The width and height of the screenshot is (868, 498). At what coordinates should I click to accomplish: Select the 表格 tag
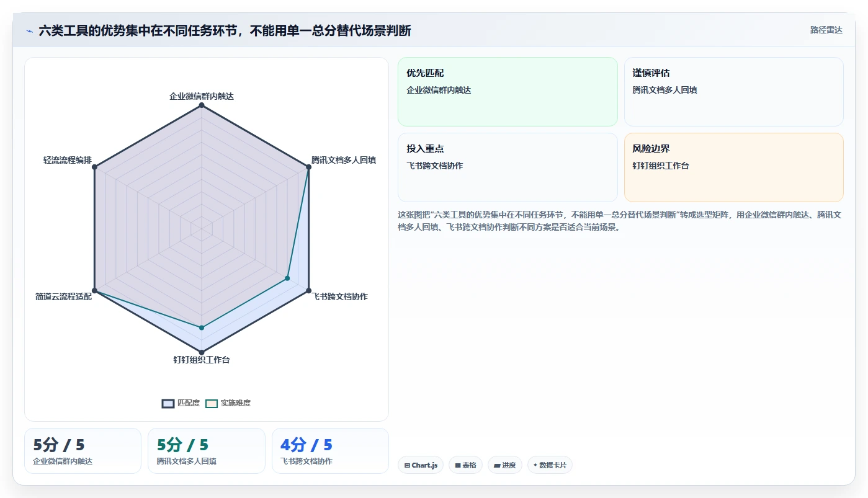point(465,465)
